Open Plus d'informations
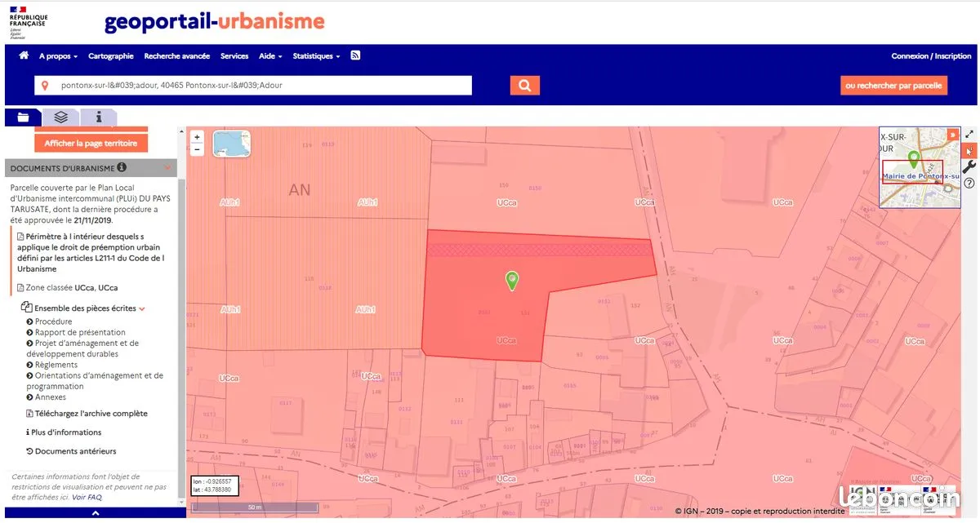The width and height of the screenshot is (980, 523). [65, 432]
